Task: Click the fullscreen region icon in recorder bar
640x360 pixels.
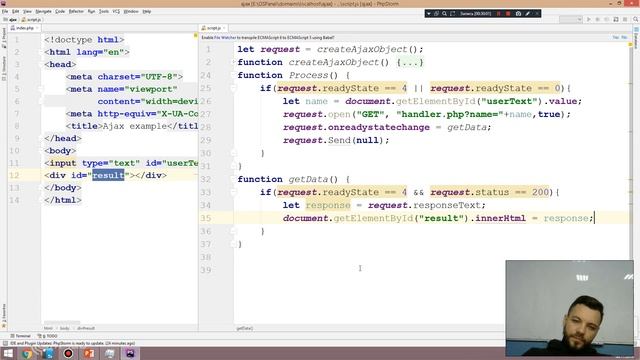Action: pyautogui.click(x=452, y=13)
